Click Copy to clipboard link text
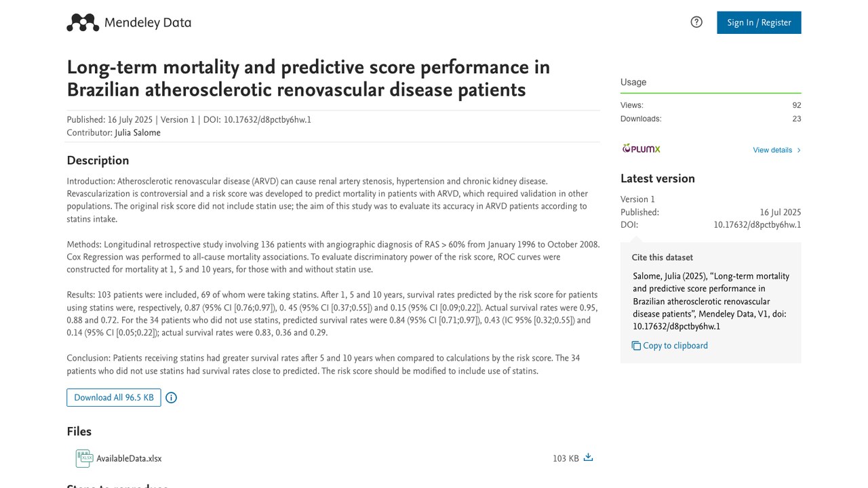Viewport: 868px width, 488px height. 675,346
